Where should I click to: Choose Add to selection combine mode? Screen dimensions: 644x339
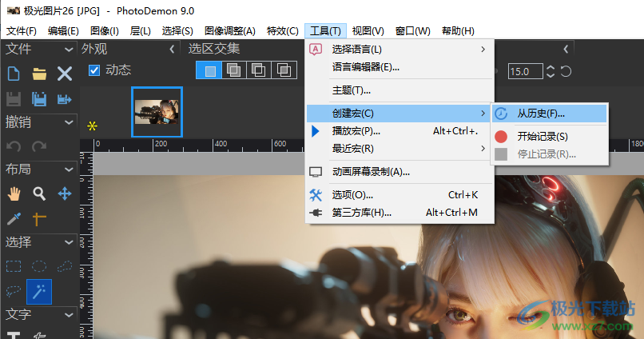pos(233,70)
